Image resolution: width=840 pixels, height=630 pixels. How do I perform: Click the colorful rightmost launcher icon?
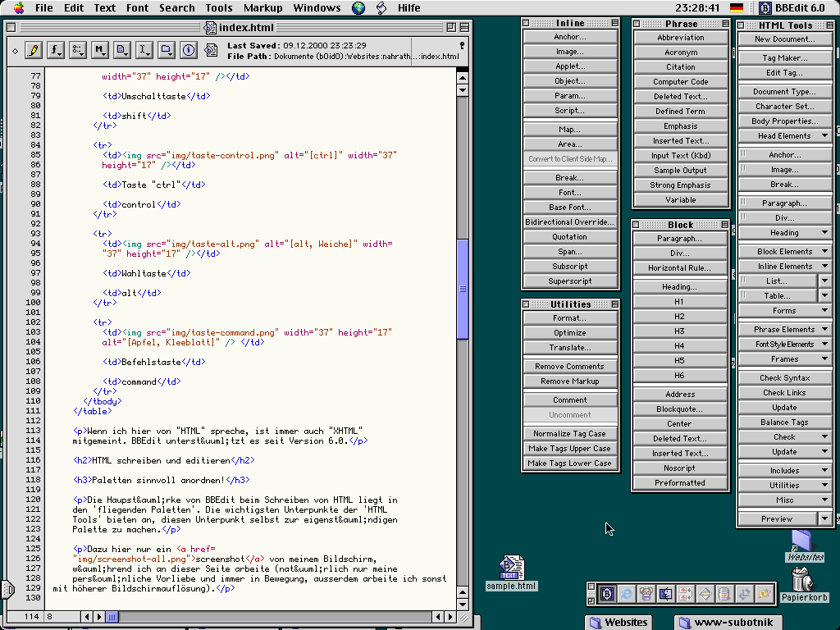[x=764, y=594]
